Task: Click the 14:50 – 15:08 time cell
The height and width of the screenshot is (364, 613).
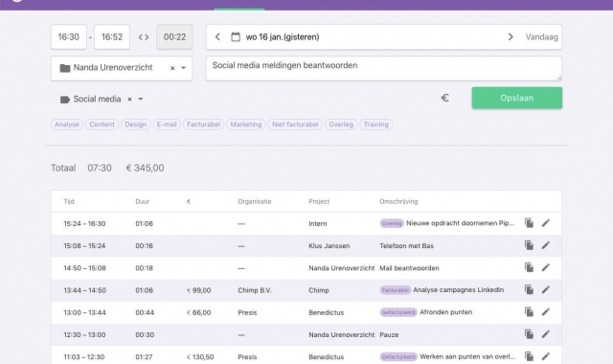Action: tap(84, 268)
